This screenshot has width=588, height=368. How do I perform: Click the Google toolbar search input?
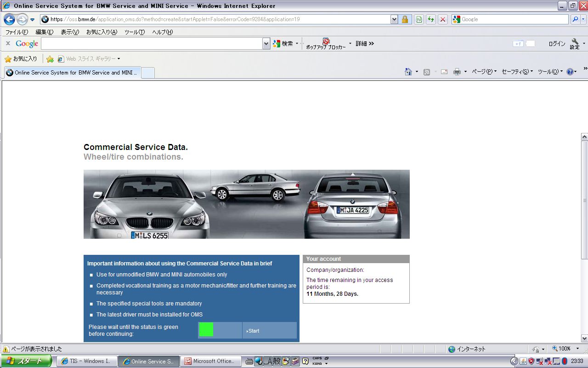tap(152, 43)
